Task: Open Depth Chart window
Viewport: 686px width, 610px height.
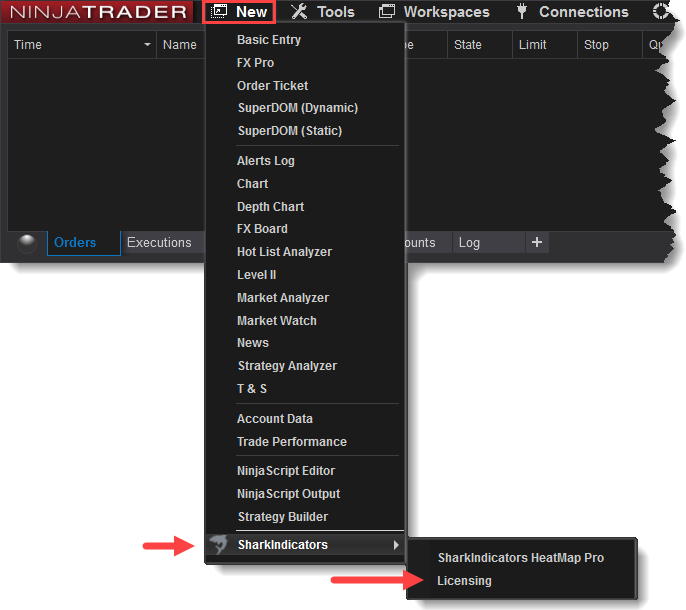Action: 270,207
